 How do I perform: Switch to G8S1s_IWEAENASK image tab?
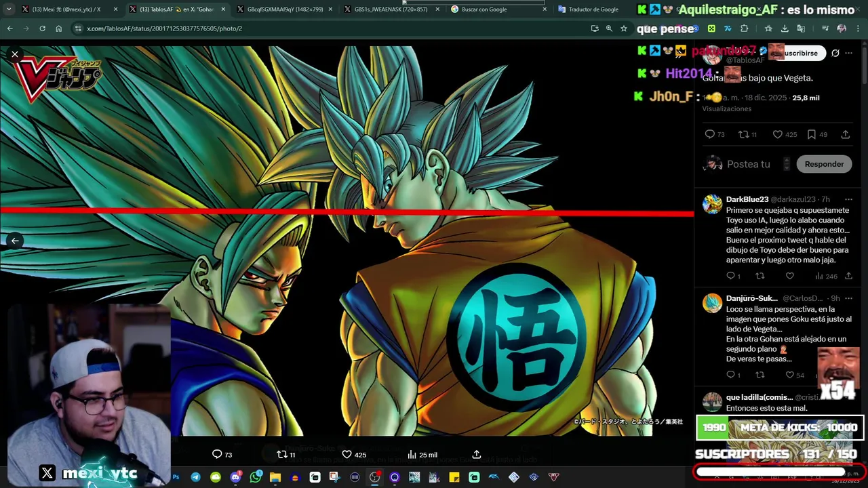point(392,9)
